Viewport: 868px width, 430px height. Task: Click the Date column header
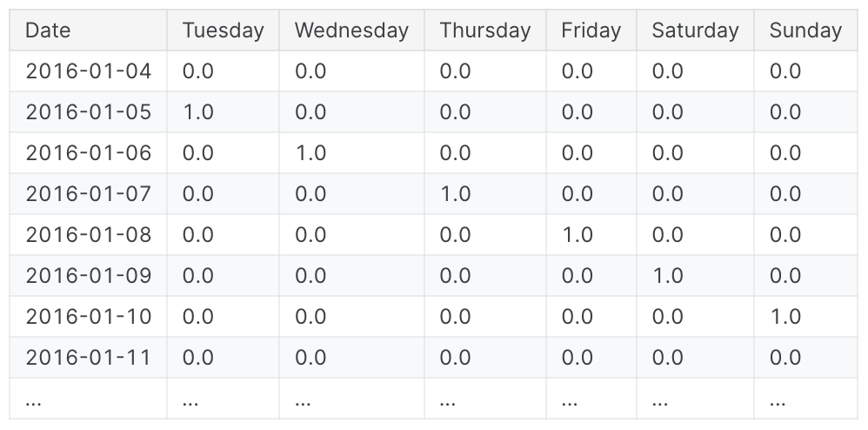pos(88,30)
